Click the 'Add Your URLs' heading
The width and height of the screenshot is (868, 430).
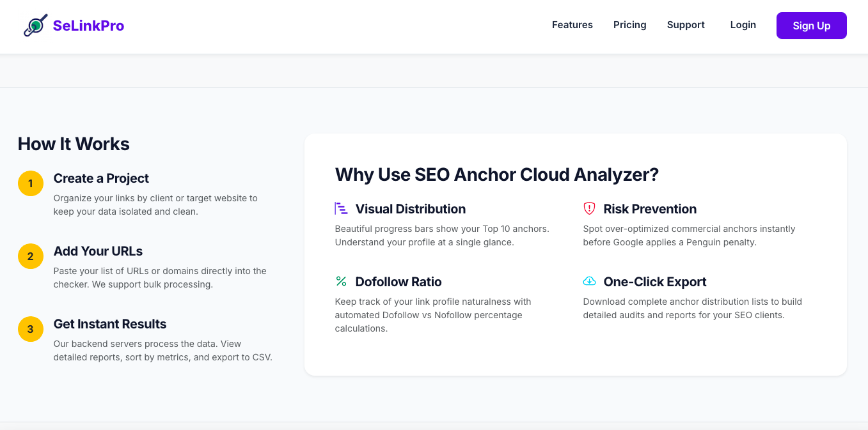click(x=98, y=251)
